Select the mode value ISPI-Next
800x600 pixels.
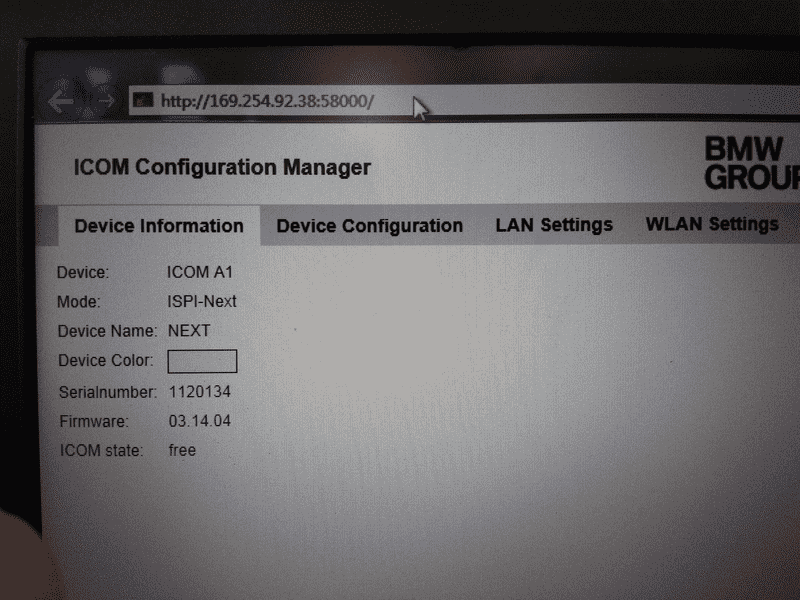point(202,302)
